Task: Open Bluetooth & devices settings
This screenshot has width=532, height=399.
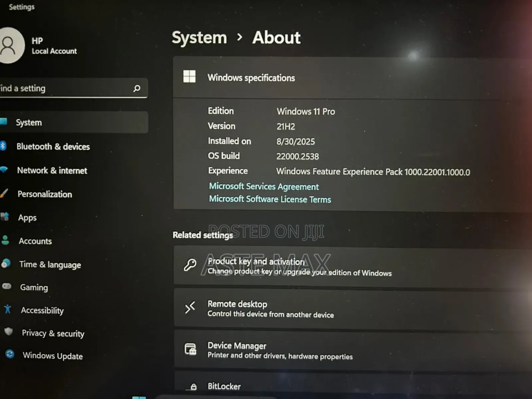Action: pyautogui.click(x=53, y=147)
